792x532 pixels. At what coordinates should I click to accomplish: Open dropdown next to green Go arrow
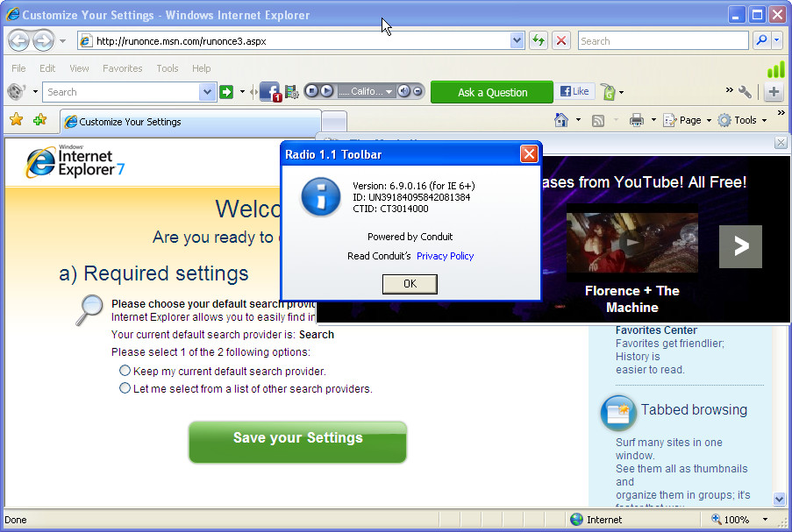(x=242, y=92)
